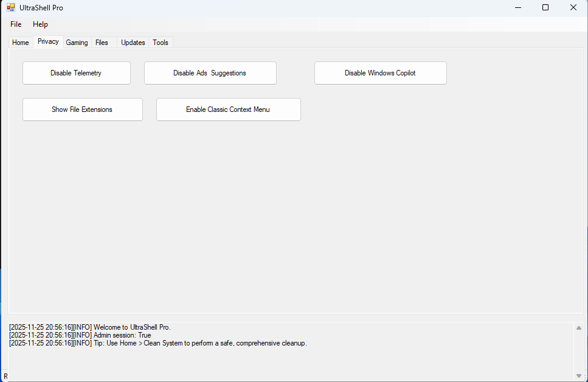Close the UltraShell Pro window
Image resolution: width=588 pixels, height=382 pixels.
pos(573,7)
